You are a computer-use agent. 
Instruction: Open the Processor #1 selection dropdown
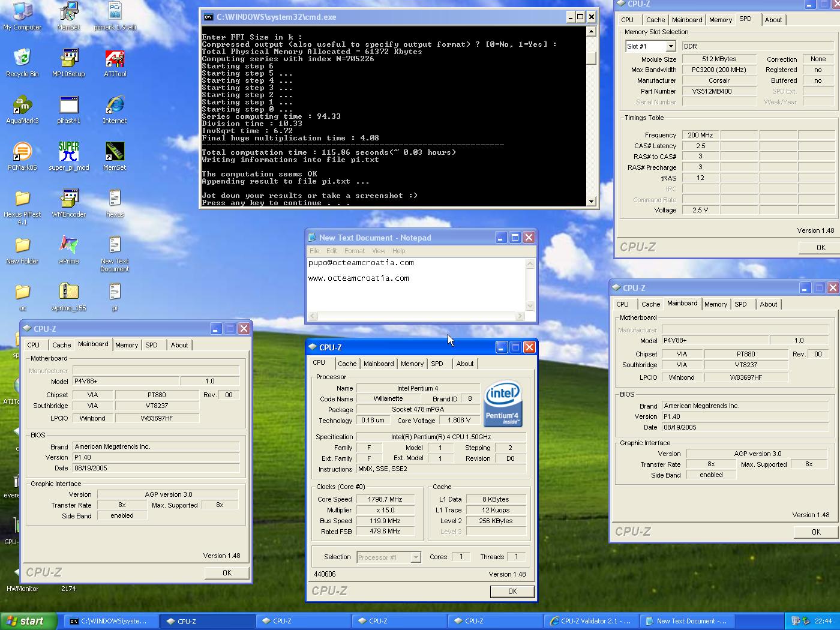pos(415,557)
